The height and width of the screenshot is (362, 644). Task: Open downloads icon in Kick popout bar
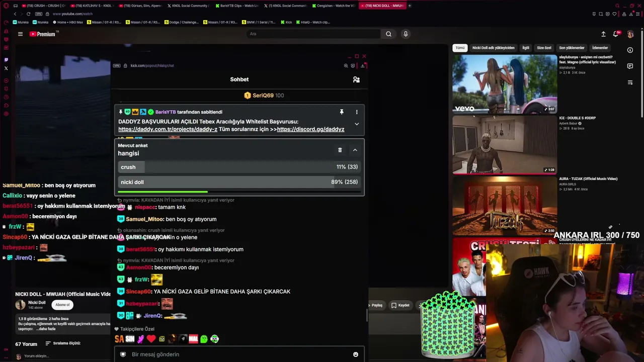pyautogui.click(x=362, y=65)
